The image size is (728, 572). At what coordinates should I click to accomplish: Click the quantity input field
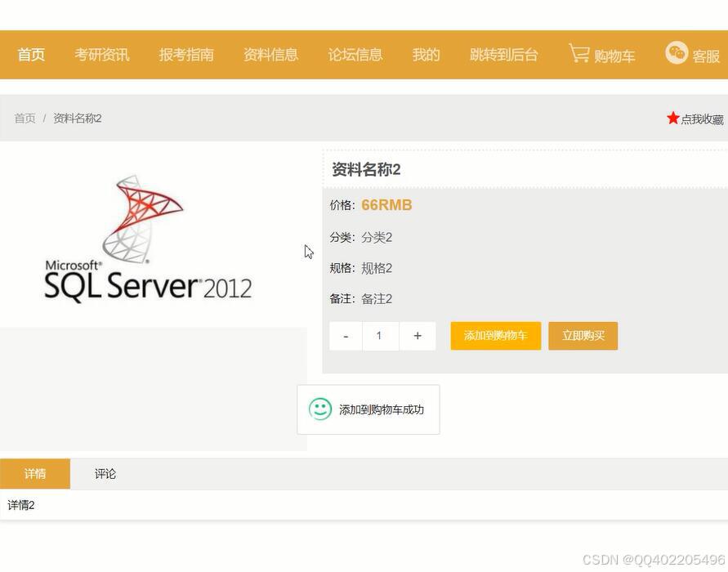pyautogui.click(x=380, y=336)
